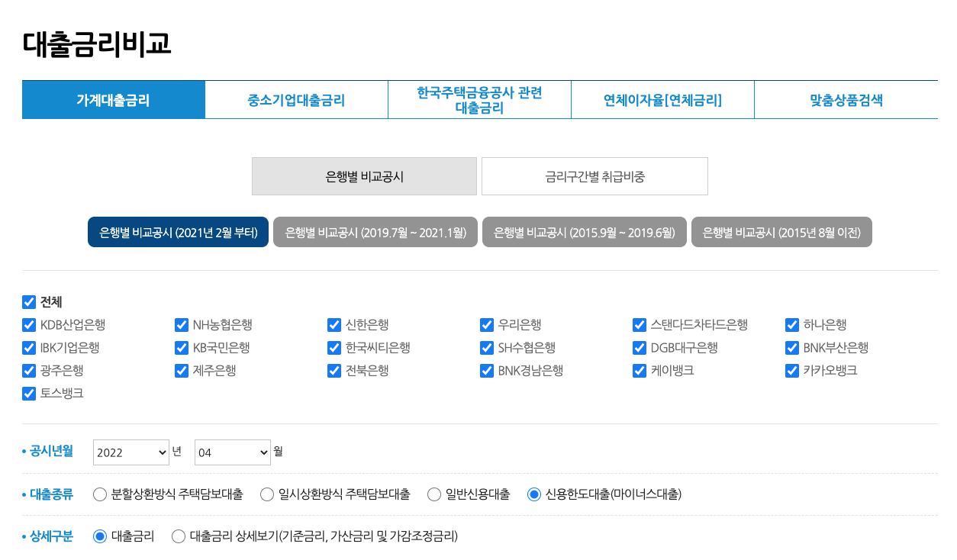Uncheck 한국씨티은행 checkbox
The image size is (957, 560).
334,348
